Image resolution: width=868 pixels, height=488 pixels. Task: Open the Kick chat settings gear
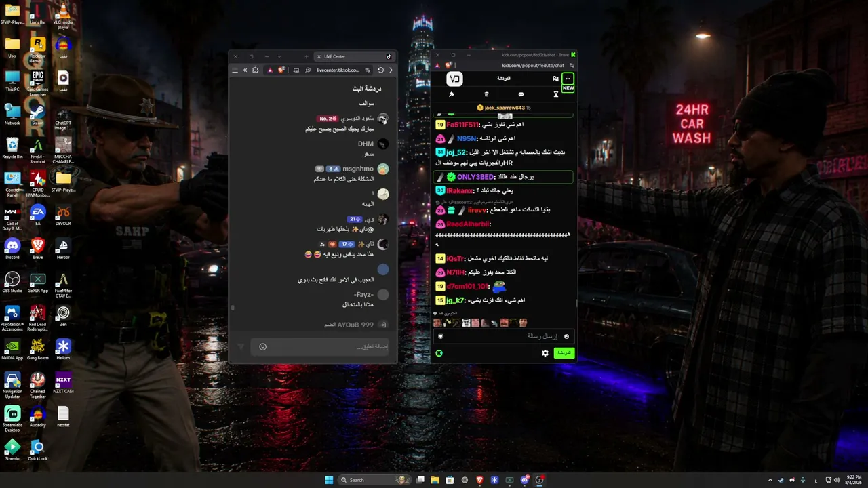click(545, 353)
